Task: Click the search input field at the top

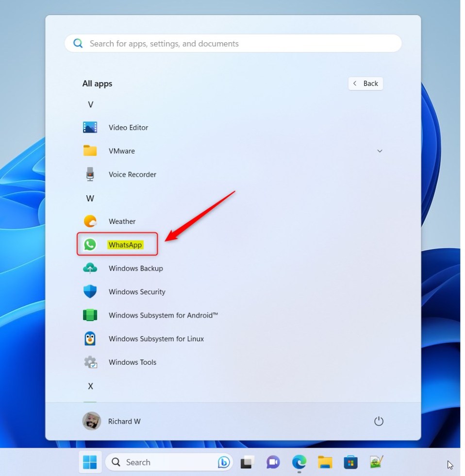Action: (x=232, y=43)
